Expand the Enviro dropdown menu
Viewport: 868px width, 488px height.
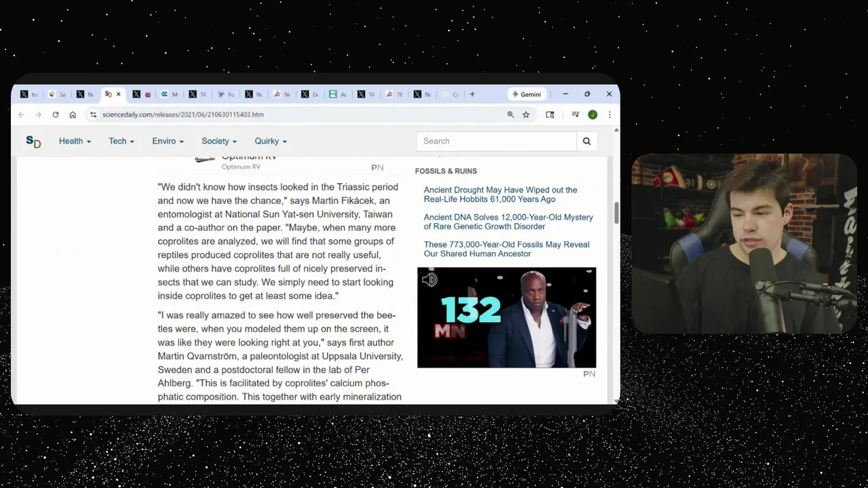pyautogui.click(x=167, y=141)
